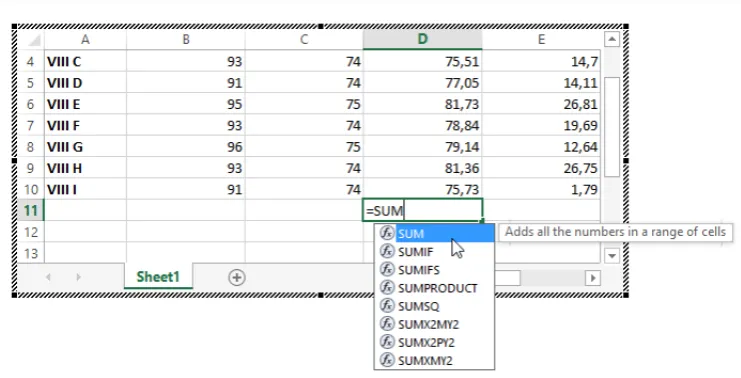
Task: Click cell with value 12,64
Action: [x=541, y=146]
